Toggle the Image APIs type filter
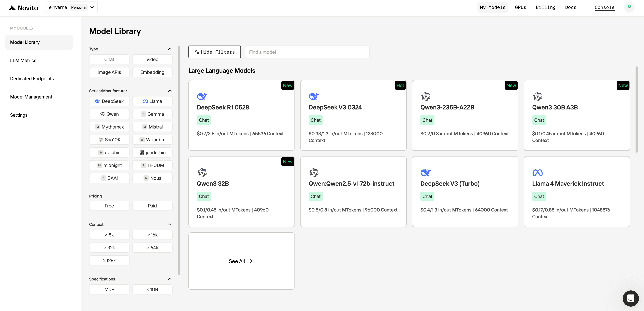644x311 pixels. click(x=109, y=72)
